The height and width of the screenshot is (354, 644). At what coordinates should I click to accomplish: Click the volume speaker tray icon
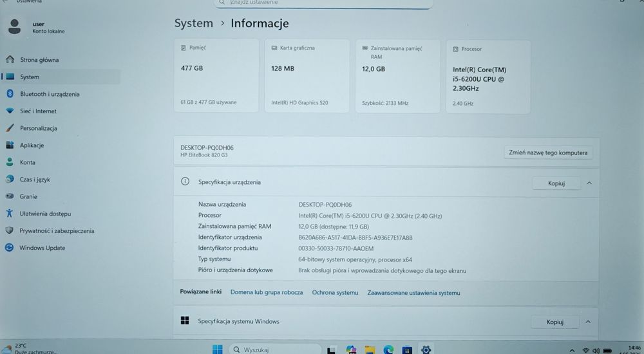596,351
